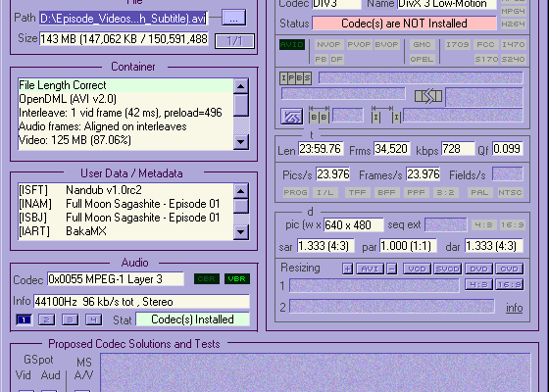Select audio stream 3
The image size is (549, 392).
point(70,319)
